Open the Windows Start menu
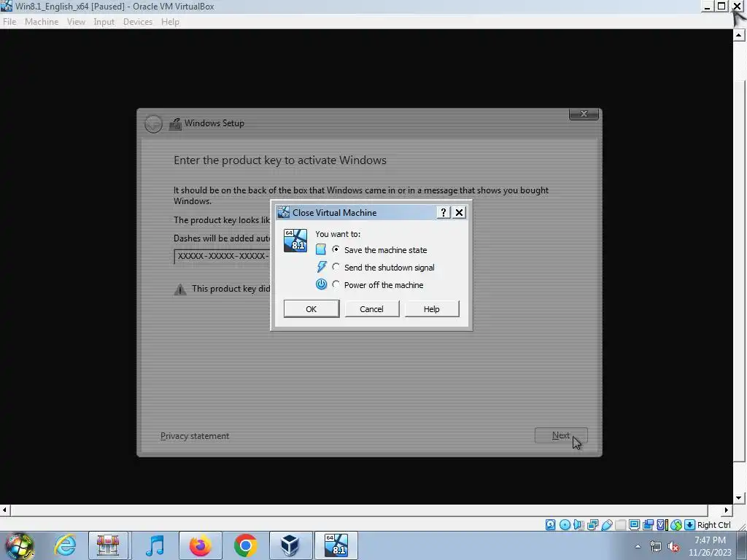Viewport: 747px width, 560px height. pos(20,545)
